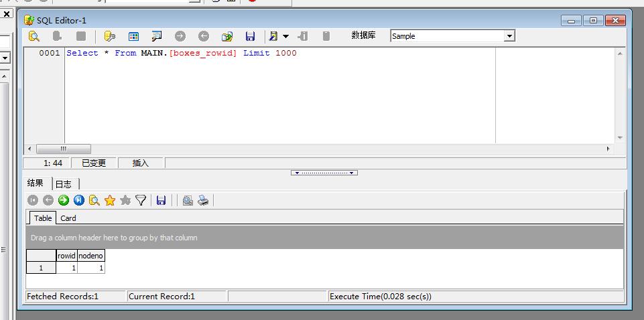
Task: Click the execute query magnifier icon
Action: point(34,36)
